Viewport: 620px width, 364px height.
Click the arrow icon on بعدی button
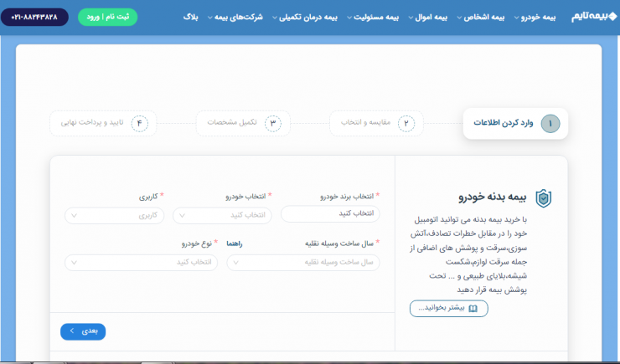(72, 331)
